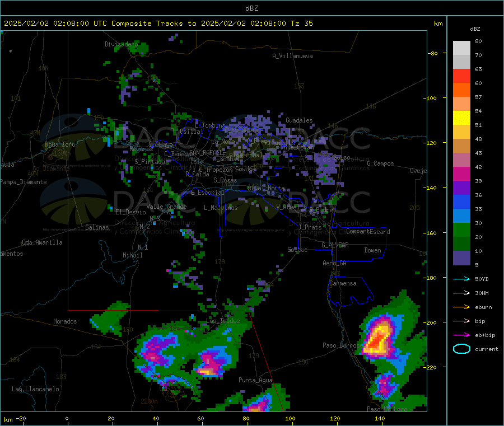Click the 'J_Prats' place label
This screenshot has width=504, height=426.
[x=310, y=227]
